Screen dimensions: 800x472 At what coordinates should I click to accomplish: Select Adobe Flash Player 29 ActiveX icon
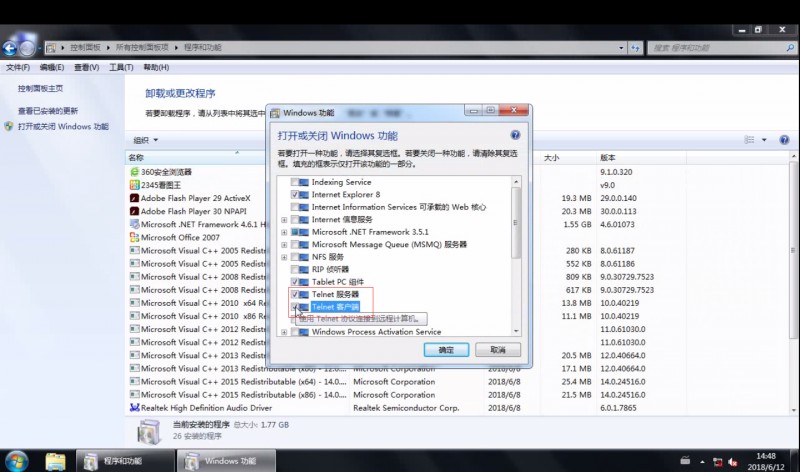tap(134, 198)
